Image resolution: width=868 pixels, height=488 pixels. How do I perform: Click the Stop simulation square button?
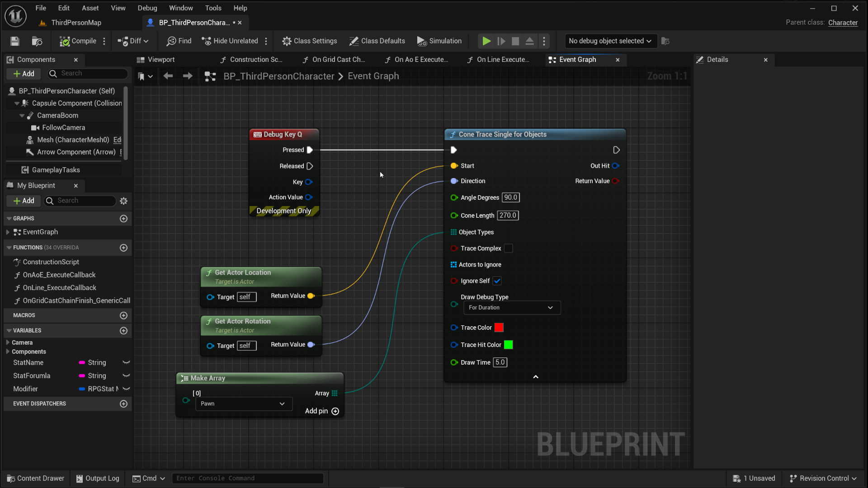tap(515, 41)
